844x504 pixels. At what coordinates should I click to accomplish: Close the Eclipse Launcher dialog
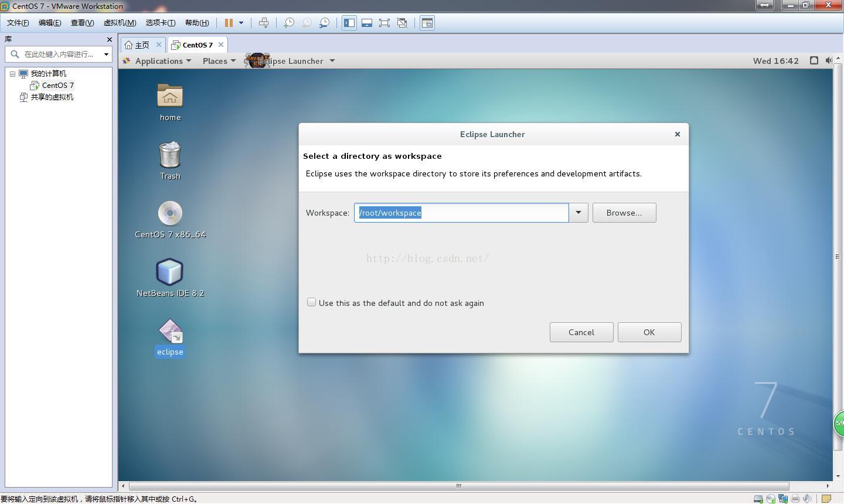(678, 134)
